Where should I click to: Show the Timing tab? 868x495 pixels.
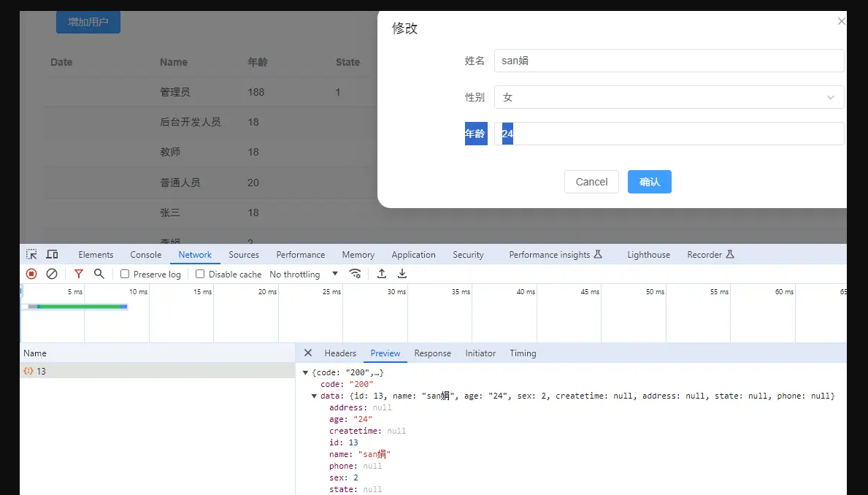pos(523,353)
